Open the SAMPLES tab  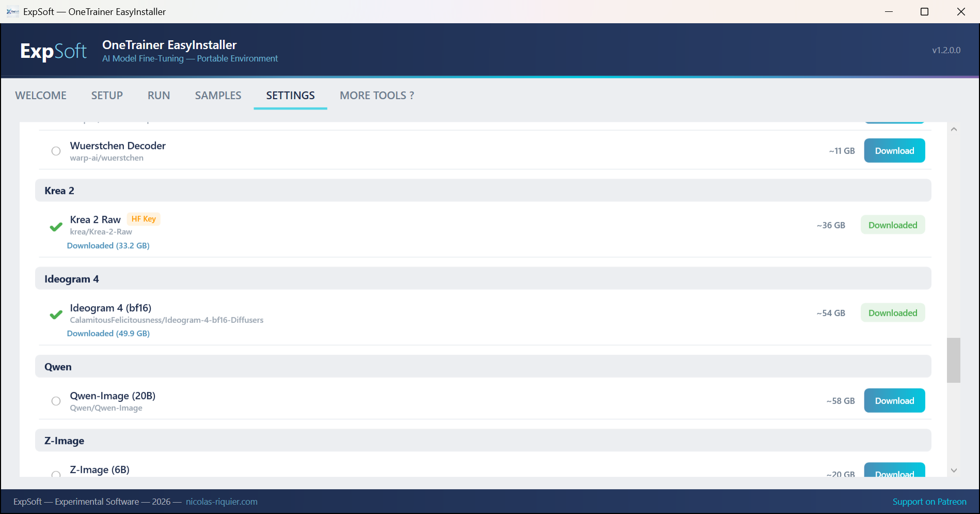218,96
